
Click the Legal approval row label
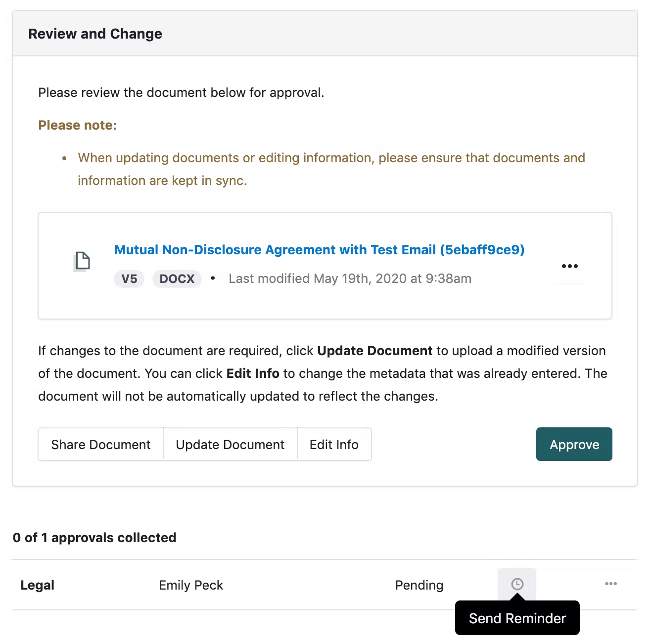38,585
